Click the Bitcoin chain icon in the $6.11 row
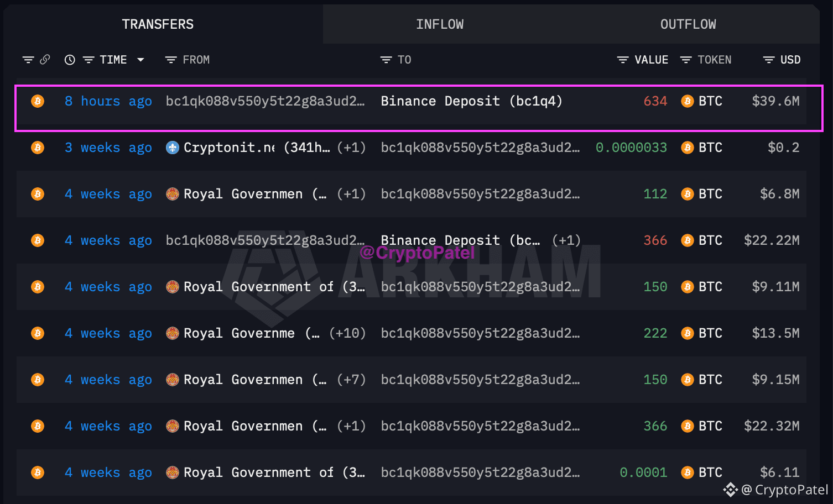The image size is (833, 504). pos(38,473)
